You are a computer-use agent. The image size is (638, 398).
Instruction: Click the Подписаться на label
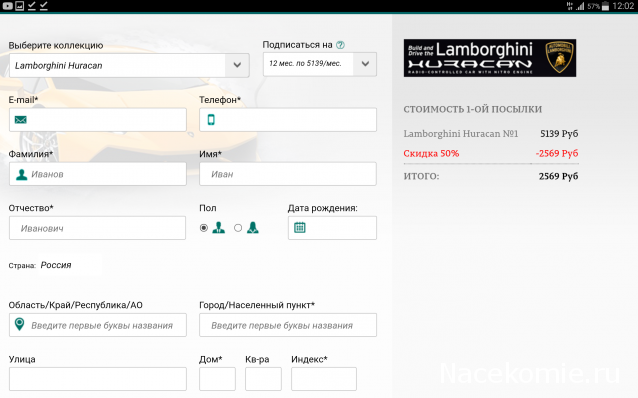point(297,45)
